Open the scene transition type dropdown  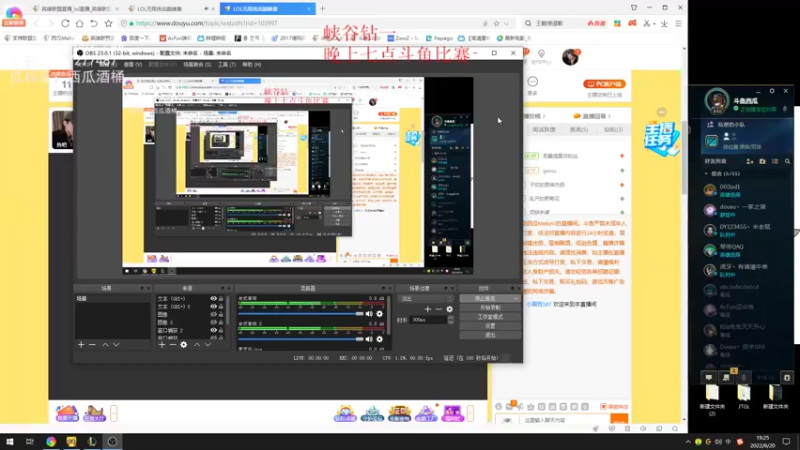pos(425,298)
